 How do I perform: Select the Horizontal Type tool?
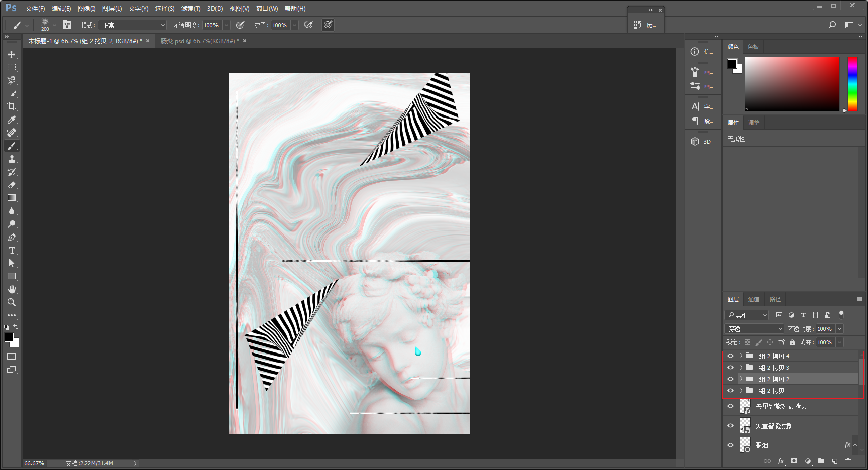coord(12,250)
